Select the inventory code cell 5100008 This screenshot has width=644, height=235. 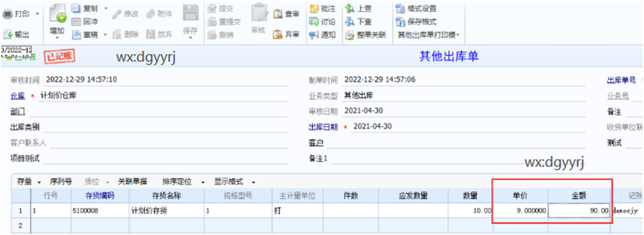coord(100,211)
